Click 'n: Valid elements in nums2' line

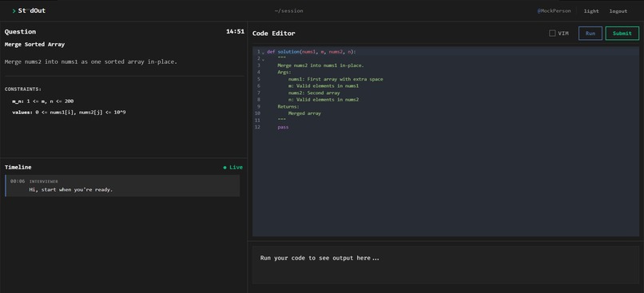click(324, 100)
